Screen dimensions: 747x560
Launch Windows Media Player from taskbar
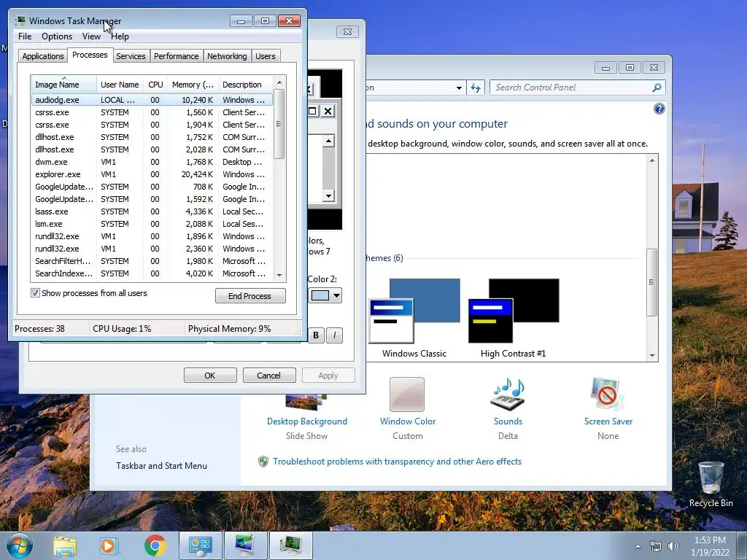point(109,545)
